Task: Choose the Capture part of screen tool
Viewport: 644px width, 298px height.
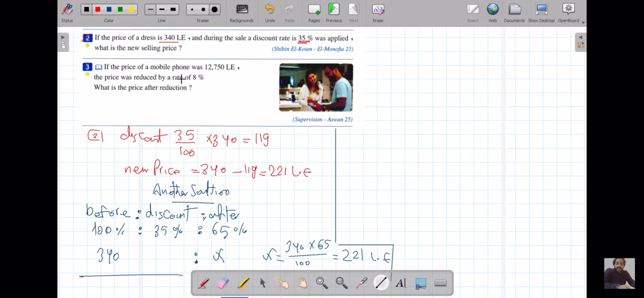Action: (x=421, y=283)
